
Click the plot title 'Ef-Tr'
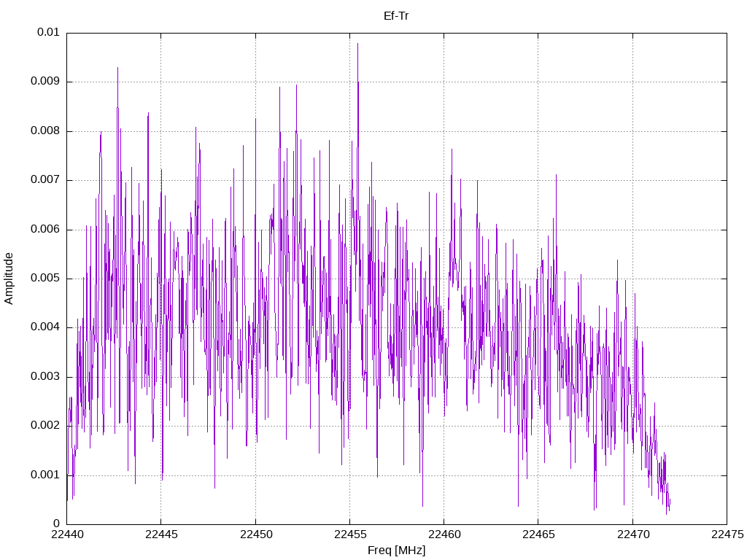pyautogui.click(x=396, y=16)
